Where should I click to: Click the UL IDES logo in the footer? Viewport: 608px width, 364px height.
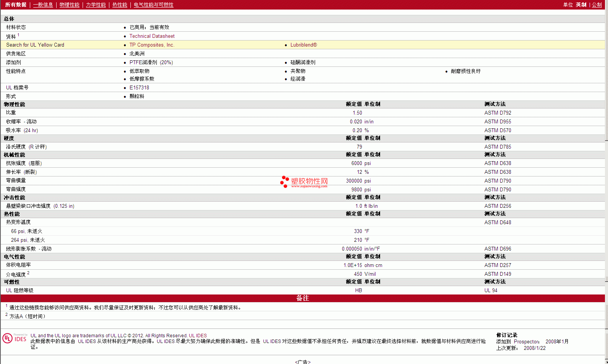tap(15, 338)
